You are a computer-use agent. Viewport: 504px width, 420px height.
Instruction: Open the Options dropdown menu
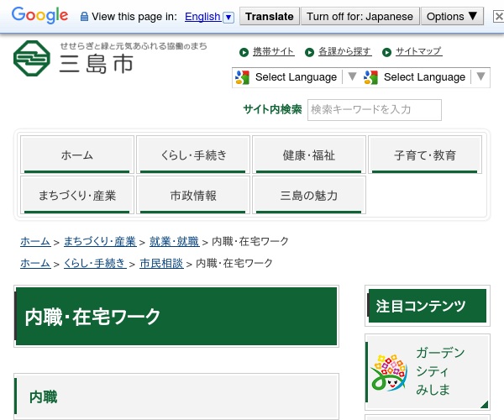pos(452,17)
